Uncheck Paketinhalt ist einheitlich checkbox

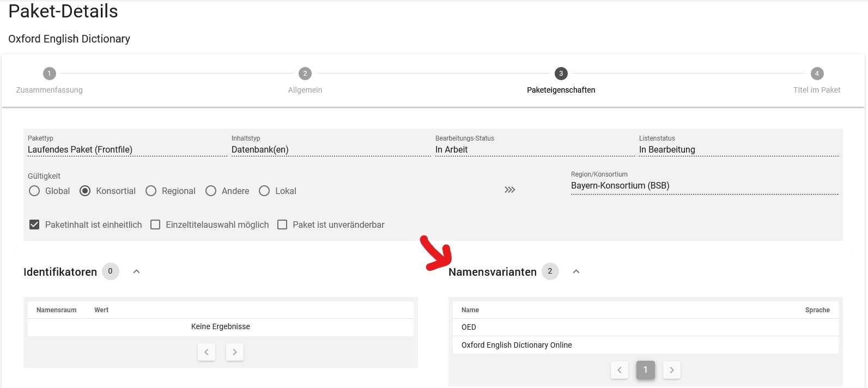pos(34,225)
